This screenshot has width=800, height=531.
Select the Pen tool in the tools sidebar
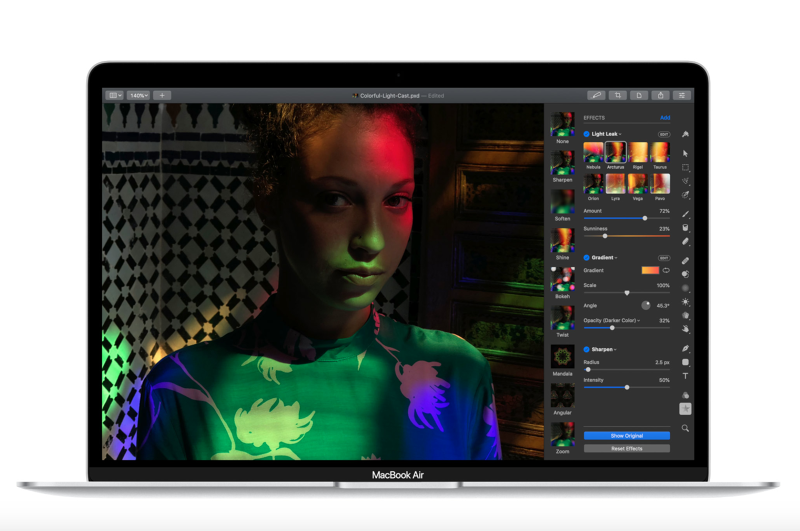click(x=685, y=348)
